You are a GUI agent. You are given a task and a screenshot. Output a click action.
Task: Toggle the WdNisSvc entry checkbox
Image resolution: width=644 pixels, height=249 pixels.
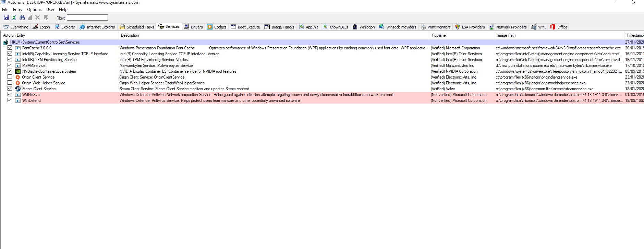pyautogui.click(x=10, y=94)
